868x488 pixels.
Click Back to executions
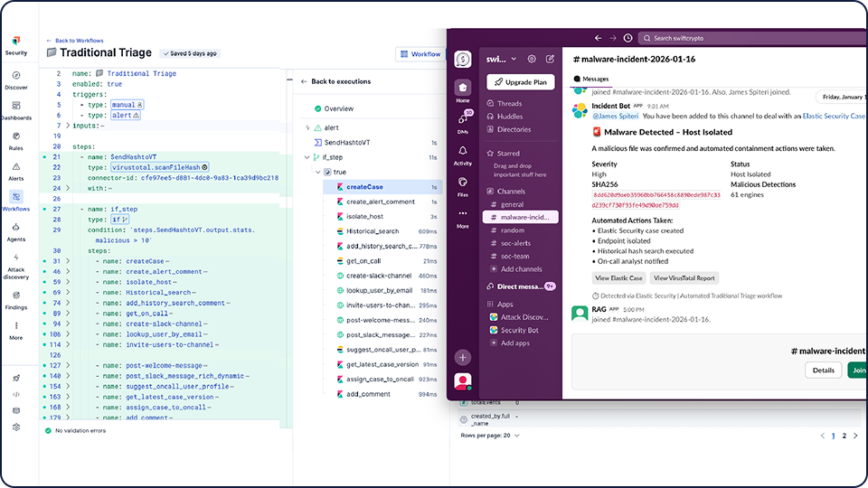click(335, 81)
